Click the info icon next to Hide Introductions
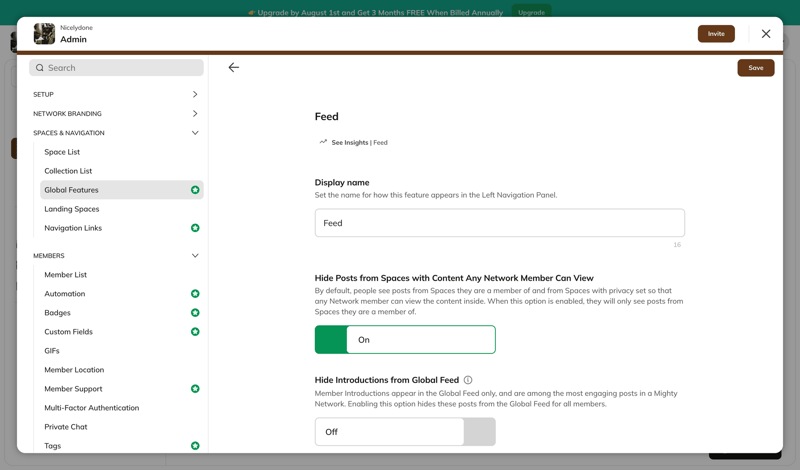 click(468, 380)
